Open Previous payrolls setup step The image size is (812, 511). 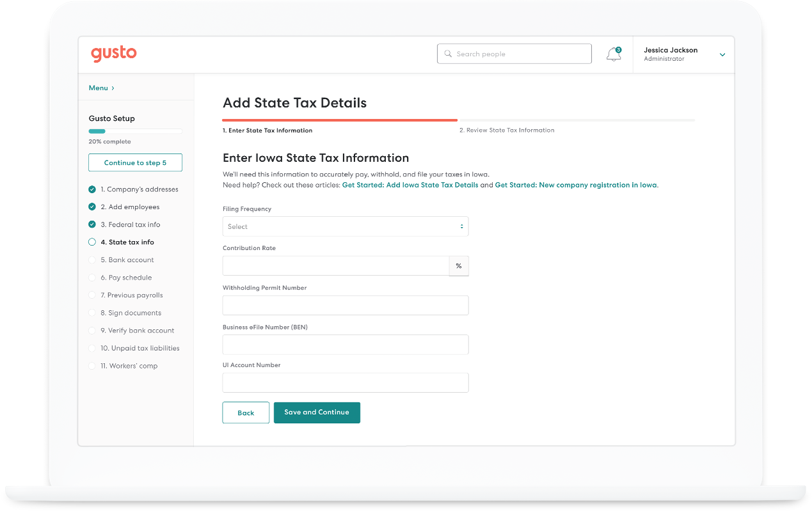click(x=131, y=295)
